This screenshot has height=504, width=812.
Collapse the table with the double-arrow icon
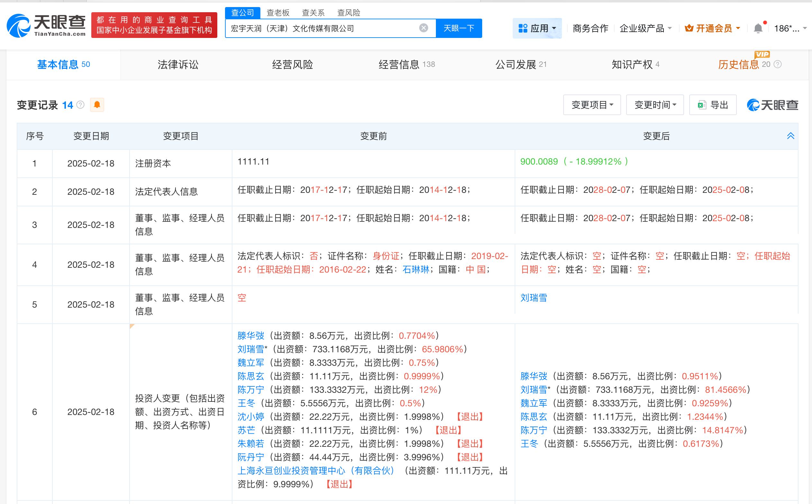pos(790,136)
